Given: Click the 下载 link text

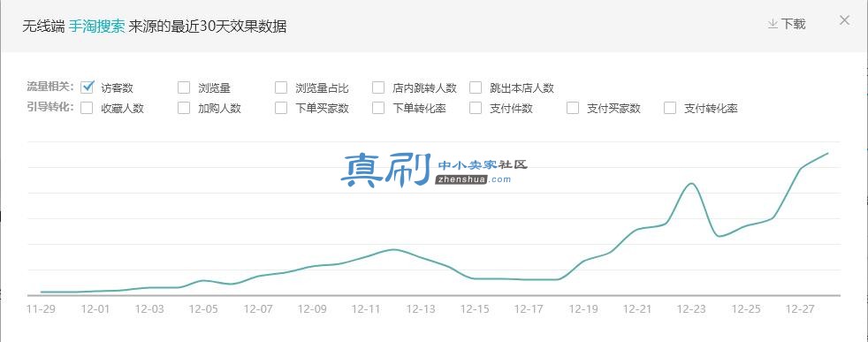Looking at the screenshot, I should (793, 25).
